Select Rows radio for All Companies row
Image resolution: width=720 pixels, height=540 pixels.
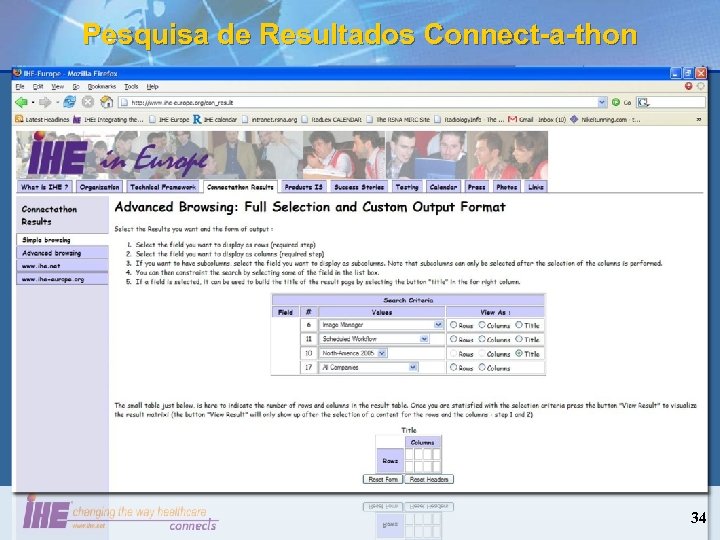click(x=453, y=367)
